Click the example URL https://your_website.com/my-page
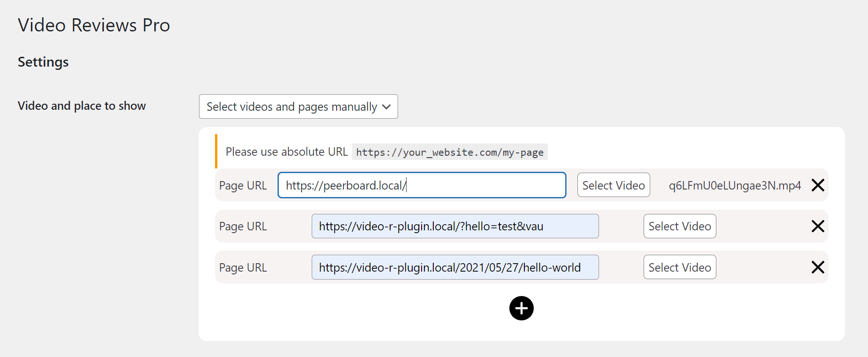This screenshot has height=357, width=868. pos(449,152)
